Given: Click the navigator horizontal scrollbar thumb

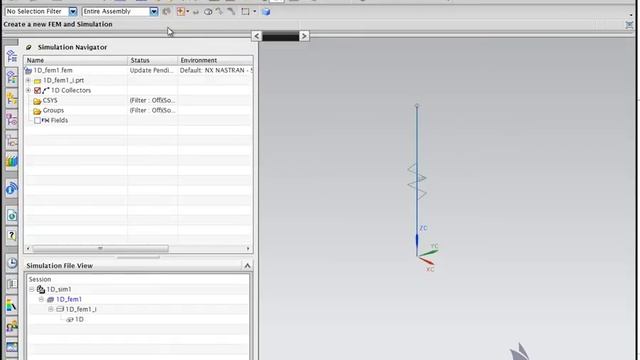Looking at the screenshot, I should (x=100, y=248).
